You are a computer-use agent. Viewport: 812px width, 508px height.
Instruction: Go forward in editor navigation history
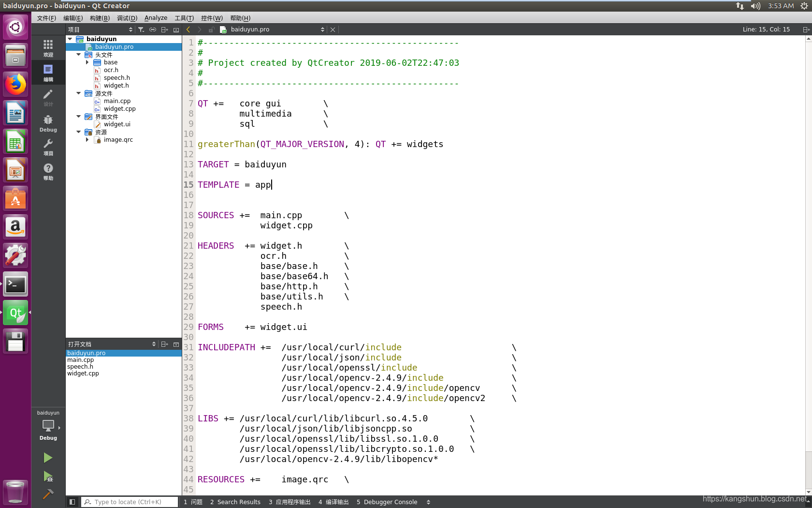(x=199, y=30)
